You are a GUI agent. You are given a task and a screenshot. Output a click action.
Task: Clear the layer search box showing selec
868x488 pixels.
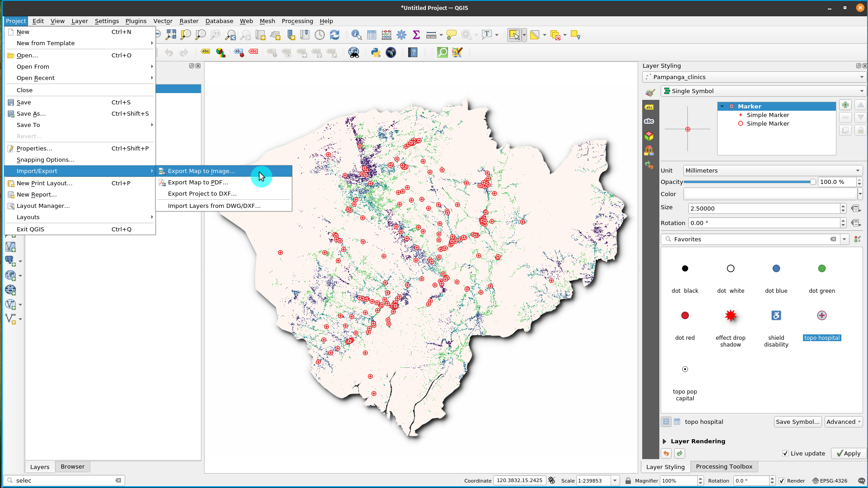(x=118, y=480)
